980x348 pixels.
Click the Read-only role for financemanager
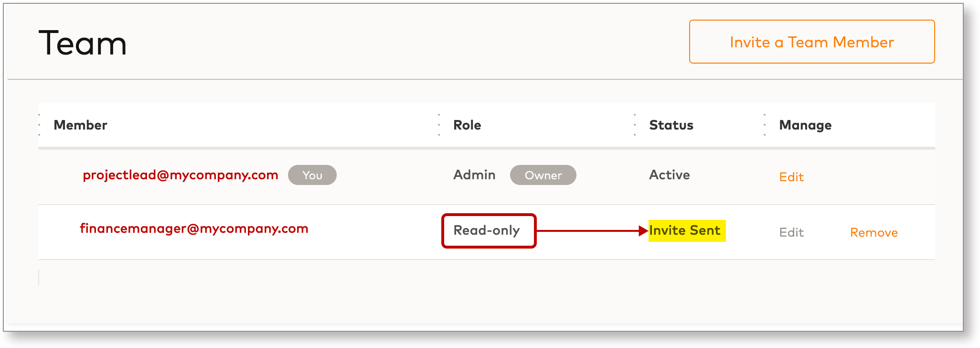coord(486,230)
